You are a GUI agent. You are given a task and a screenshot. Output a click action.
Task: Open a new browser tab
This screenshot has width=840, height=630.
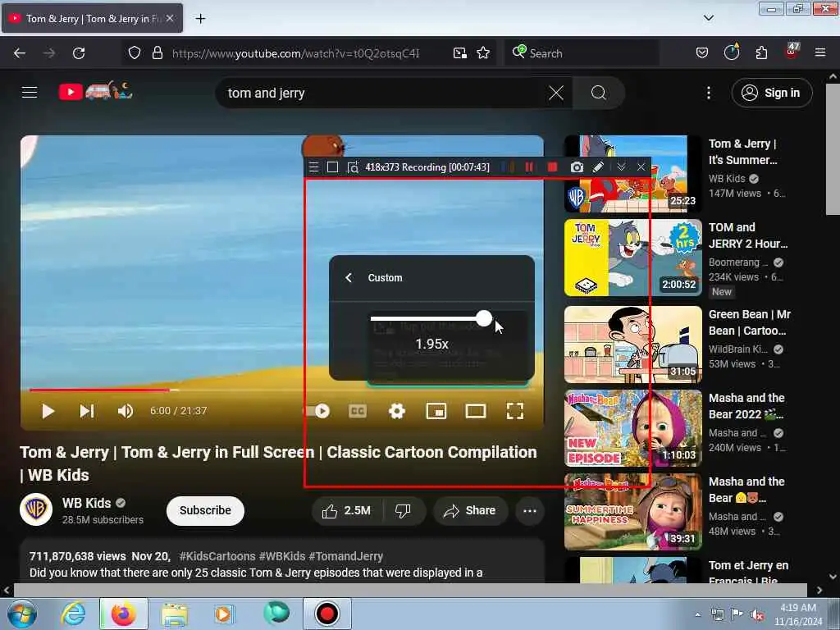200,19
